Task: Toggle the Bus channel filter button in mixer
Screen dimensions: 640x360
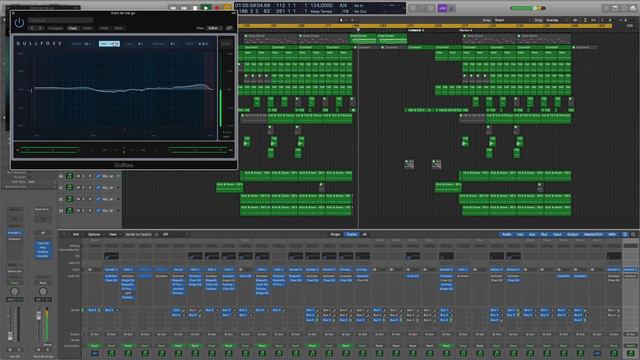Action: click(544, 235)
